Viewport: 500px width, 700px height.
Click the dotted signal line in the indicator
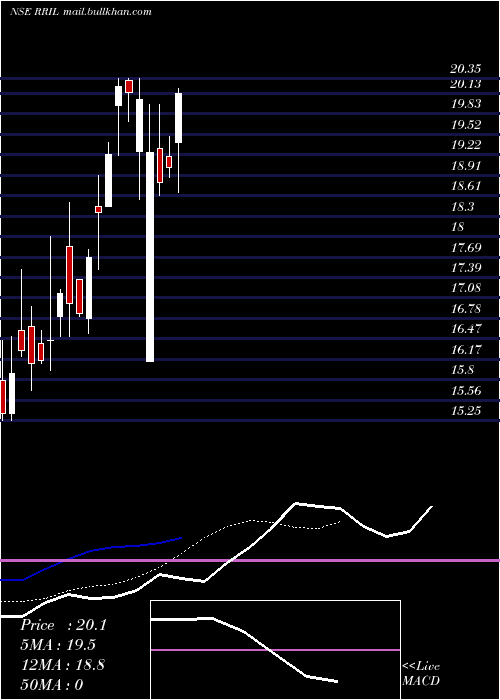tap(170, 561)
